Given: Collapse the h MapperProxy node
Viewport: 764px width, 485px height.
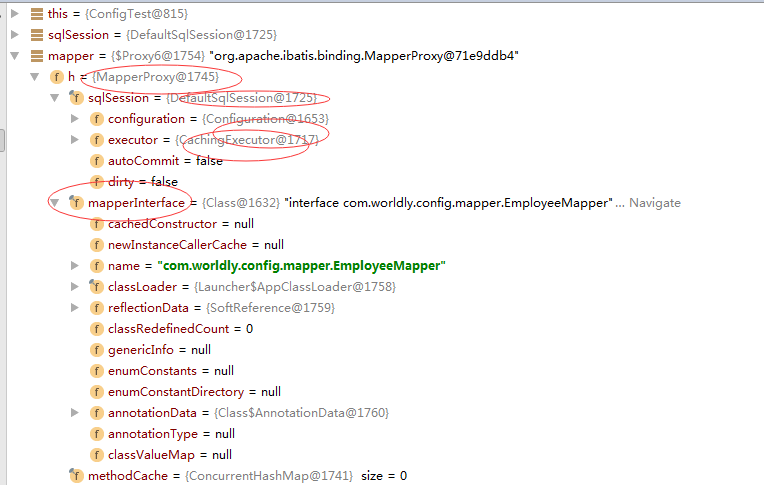Looking at the screenshot, I should pos(34,77).
